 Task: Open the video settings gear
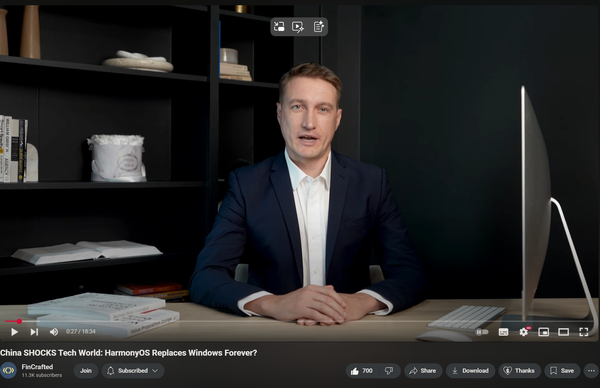[x=524, y=332]
